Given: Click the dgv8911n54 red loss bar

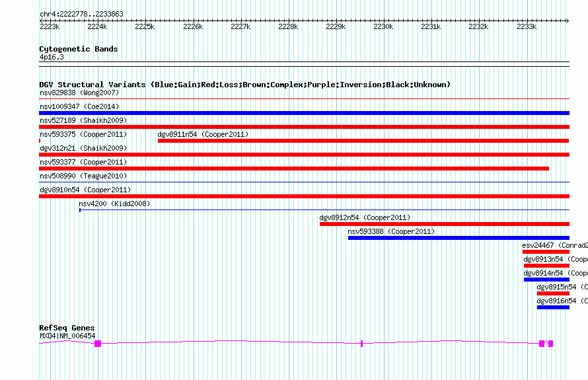Looking at the screenshot, I should (x=363, y=141).
